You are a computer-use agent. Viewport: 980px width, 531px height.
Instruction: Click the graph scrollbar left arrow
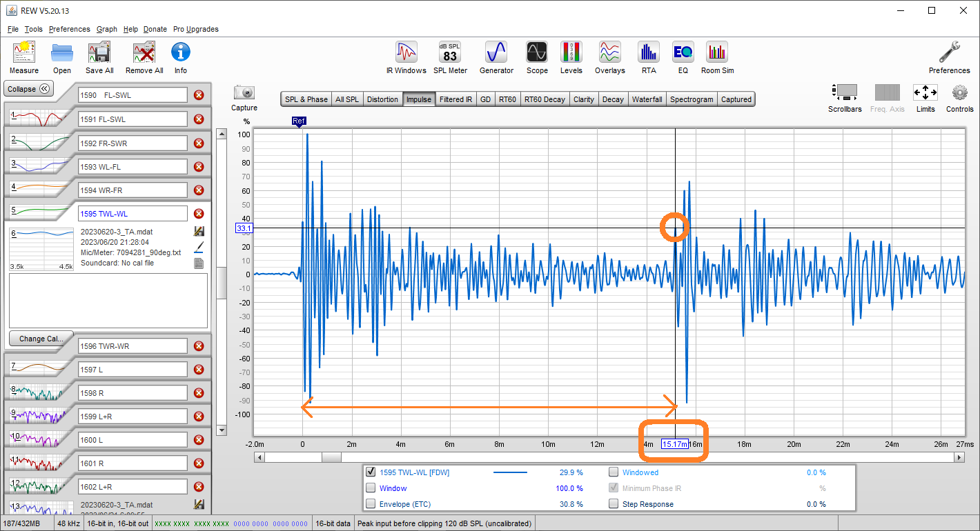click(x=260, y=457)
